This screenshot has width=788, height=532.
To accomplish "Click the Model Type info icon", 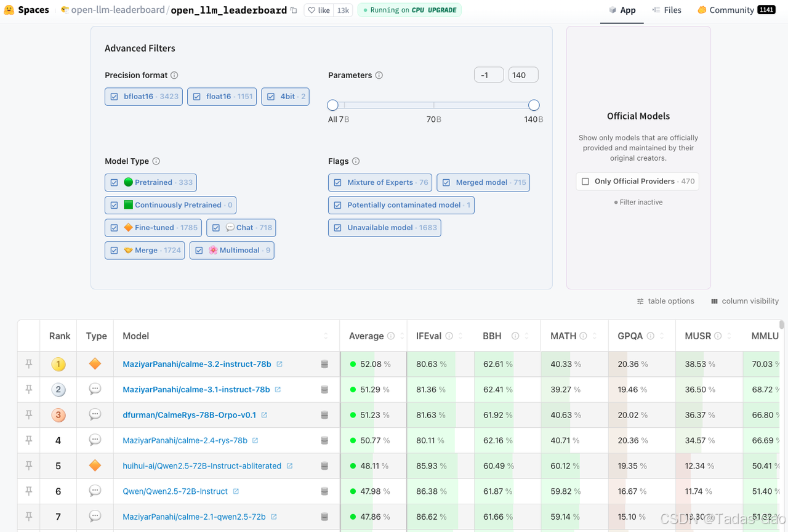I will pyautogui.click(x=156, y=161).
